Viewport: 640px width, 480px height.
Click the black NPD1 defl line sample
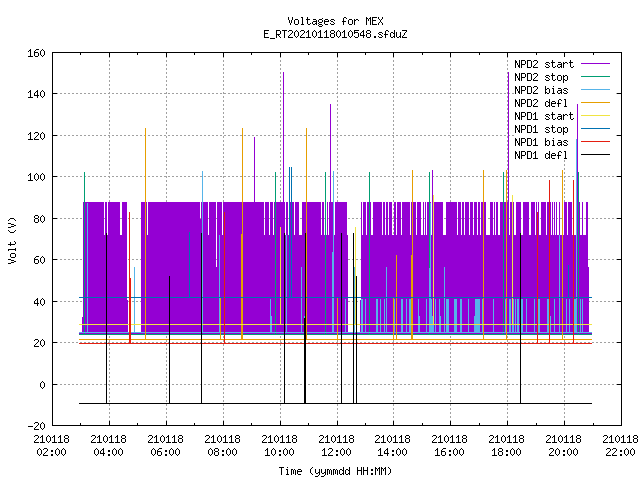[596, 155]
